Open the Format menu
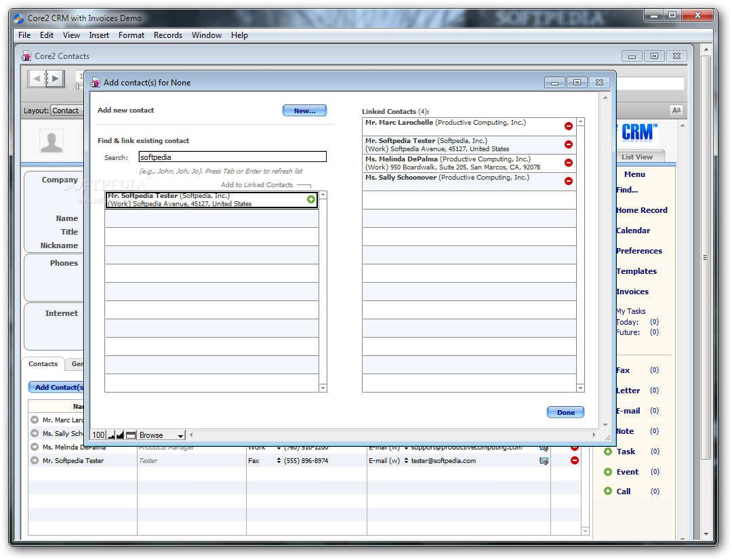Viewport: 732px width, 560px height. tap(131, 35)
